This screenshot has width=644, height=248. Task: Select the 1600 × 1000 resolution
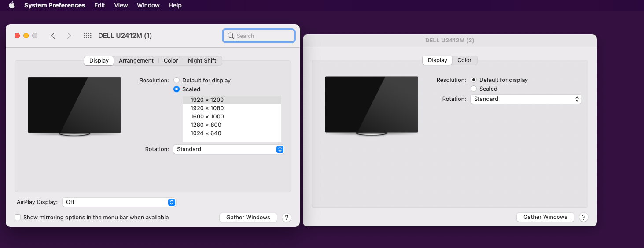(x=232, y=117)
